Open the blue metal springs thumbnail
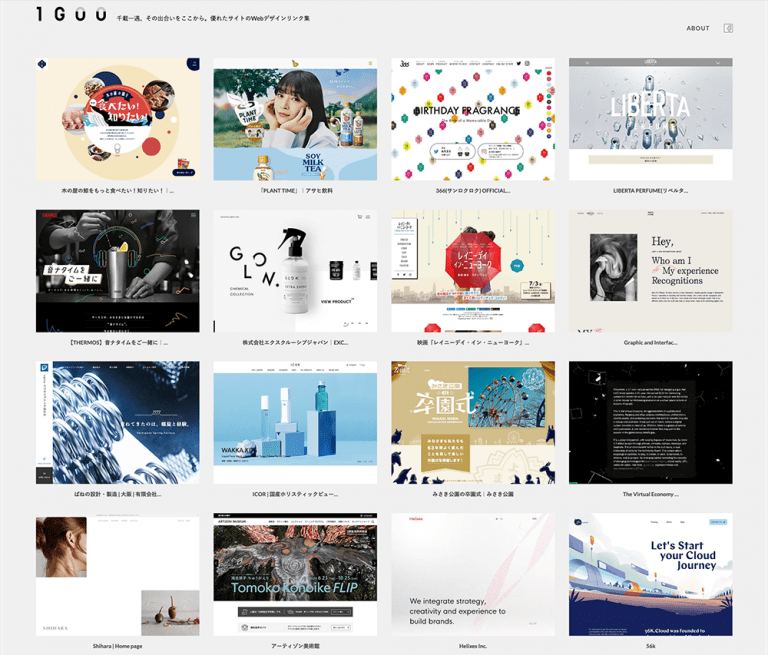 [118, 423]
